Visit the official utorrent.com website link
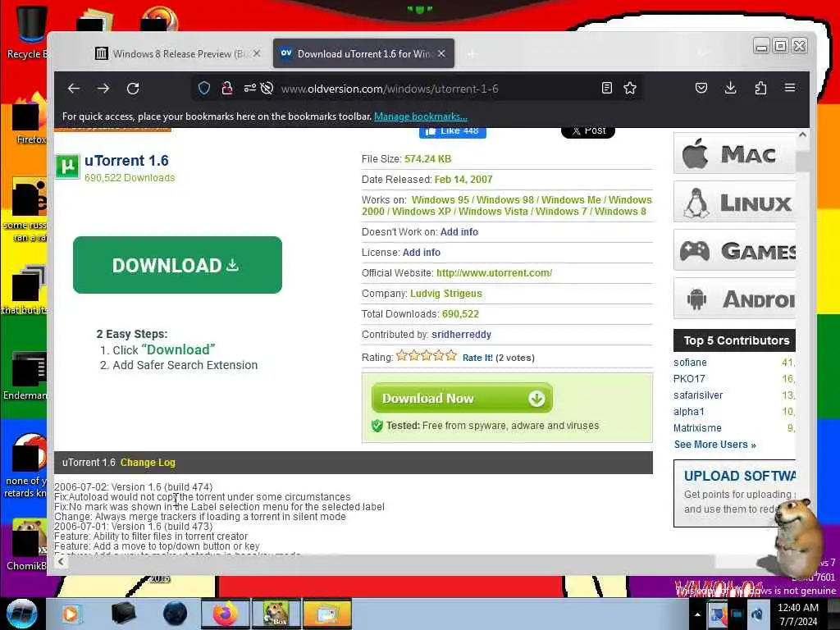840x630 pixels. [x=494, y=272]
